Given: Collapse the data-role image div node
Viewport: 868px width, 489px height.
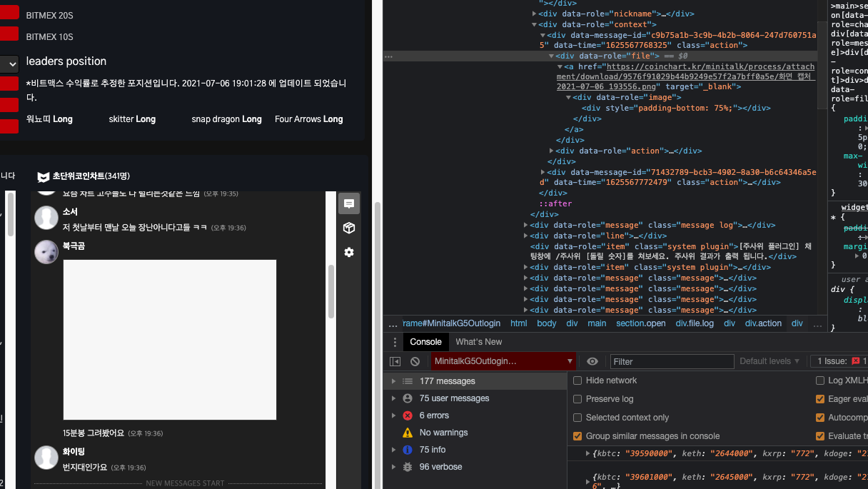Looking at the screenshot, I should tap(568, 98).
